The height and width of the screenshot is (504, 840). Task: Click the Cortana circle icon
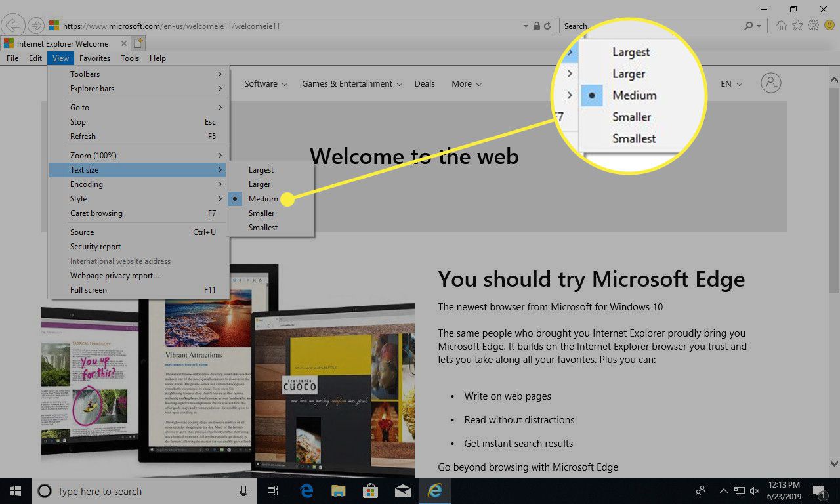pos(45,491)
